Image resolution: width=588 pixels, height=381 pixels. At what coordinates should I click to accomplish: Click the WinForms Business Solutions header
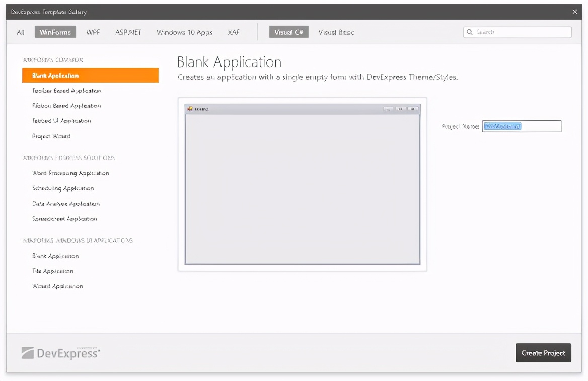point(68,158)
